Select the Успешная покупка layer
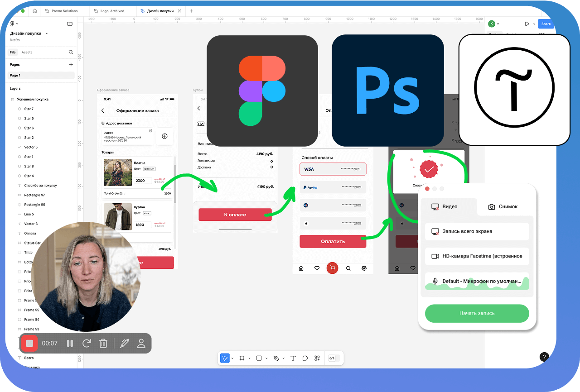Image resolution: width=580 pixels, height=392 pixels. (x=33, y=99)
